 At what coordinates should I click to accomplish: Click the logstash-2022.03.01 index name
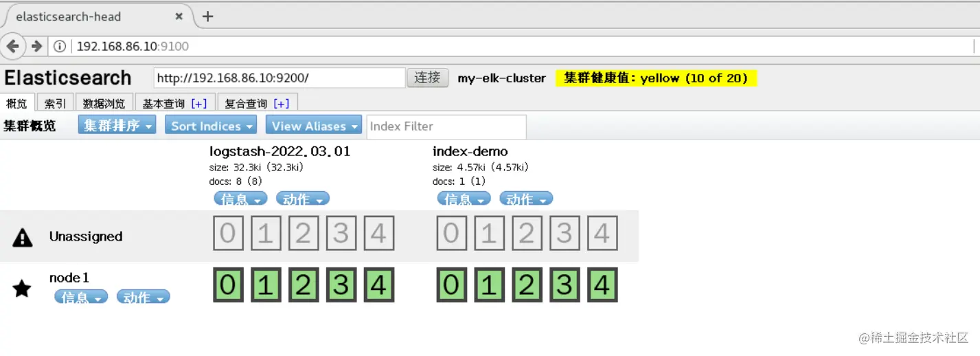[x=280, y=151]
